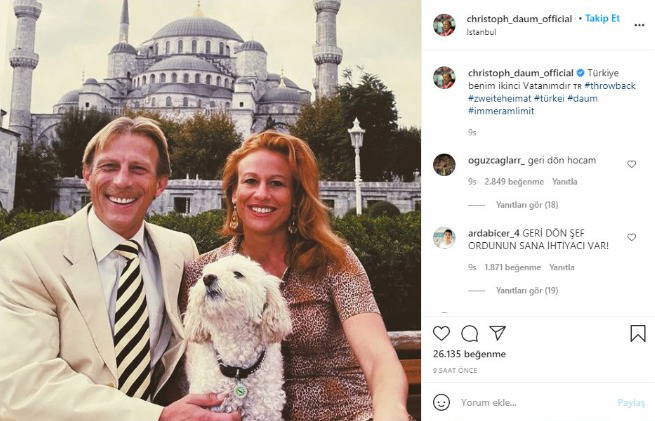The width and height of the screenshot is (655, 421).
Task: Reply to oguzcaglarr_ via Yanıtla
Action: coord(565,181)
